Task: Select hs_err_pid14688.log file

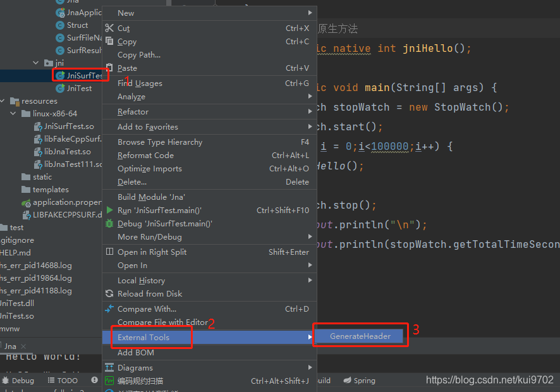Action: tap(36, 266)
